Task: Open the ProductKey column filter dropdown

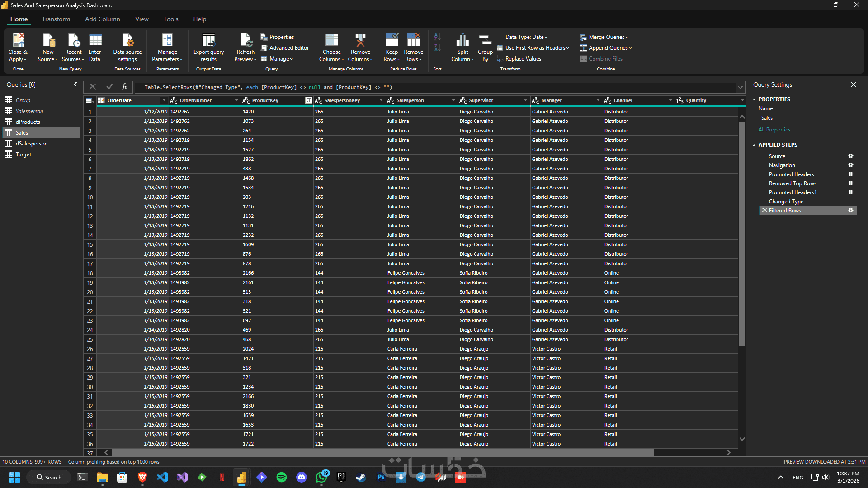Action: coord(308,100)
